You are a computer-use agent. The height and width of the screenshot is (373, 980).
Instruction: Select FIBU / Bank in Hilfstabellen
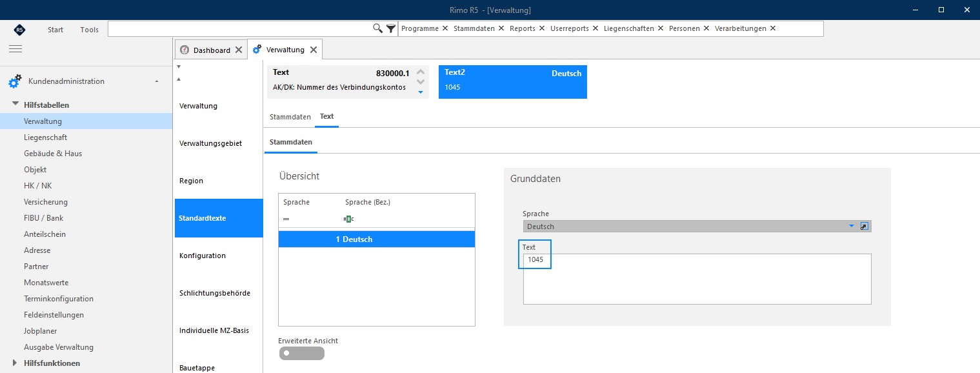[x=44, y=218]
